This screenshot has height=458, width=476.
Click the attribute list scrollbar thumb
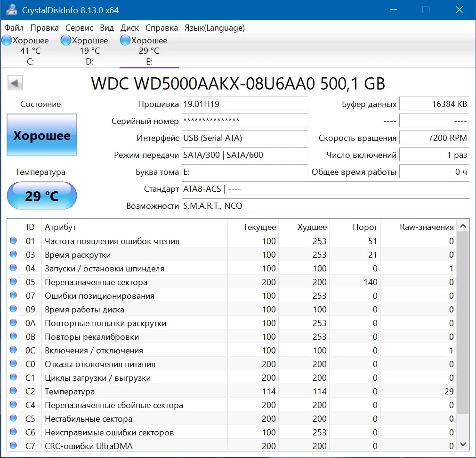click(x=463, y=323)
